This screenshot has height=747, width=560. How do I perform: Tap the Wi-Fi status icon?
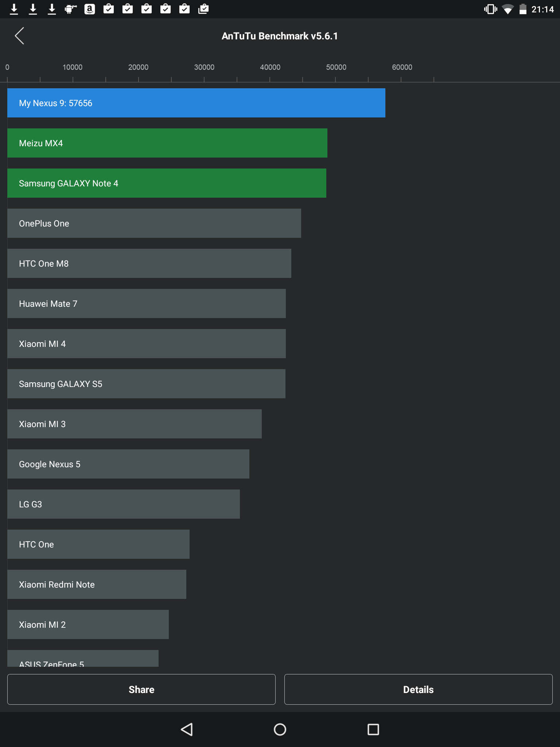click(507, 9)
